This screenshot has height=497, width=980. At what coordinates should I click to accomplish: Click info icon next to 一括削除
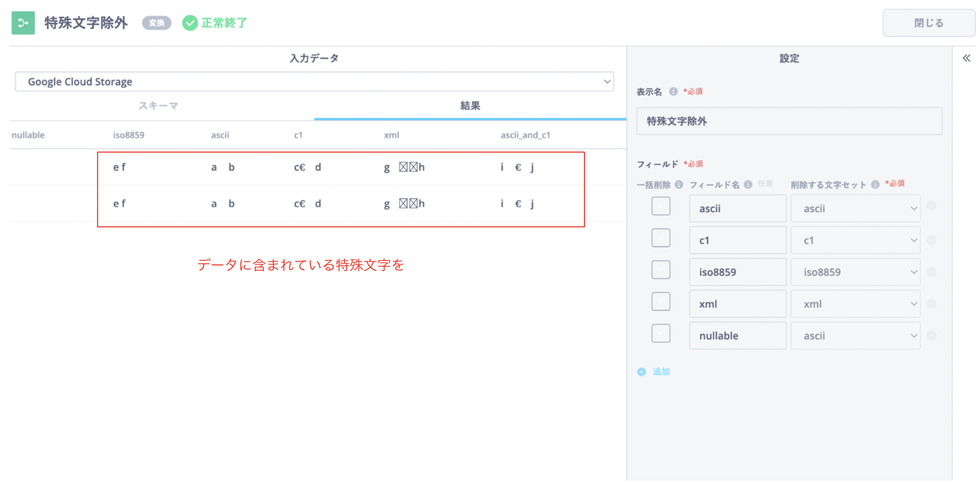click(x=679, y=185)
